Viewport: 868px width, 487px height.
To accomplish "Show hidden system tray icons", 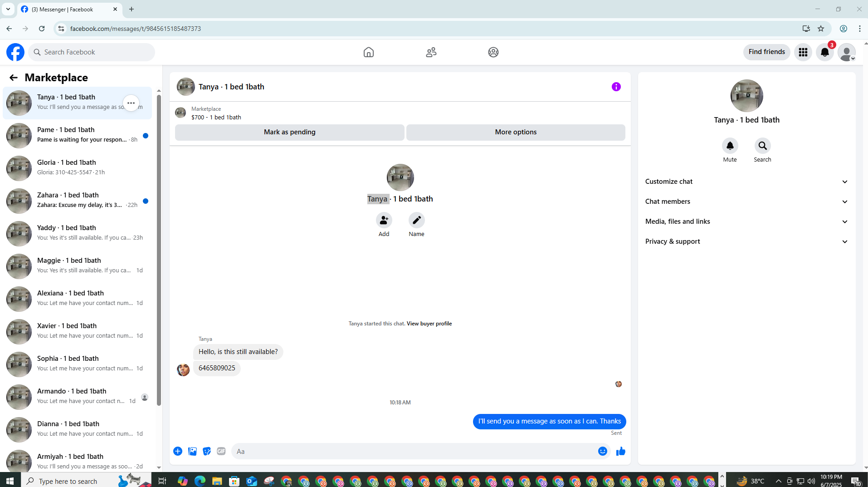I will [778, 481].
